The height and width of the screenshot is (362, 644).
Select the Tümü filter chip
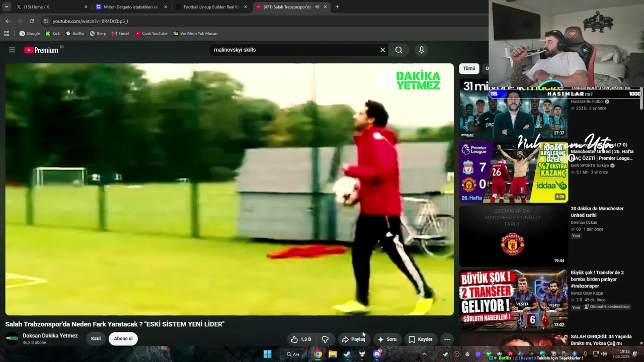[x=469, y=68]
